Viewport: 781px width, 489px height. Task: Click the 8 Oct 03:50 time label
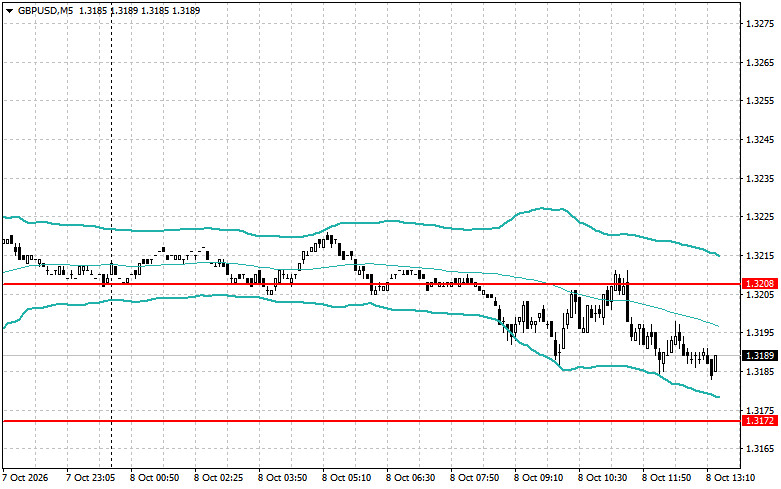point(282,478)
